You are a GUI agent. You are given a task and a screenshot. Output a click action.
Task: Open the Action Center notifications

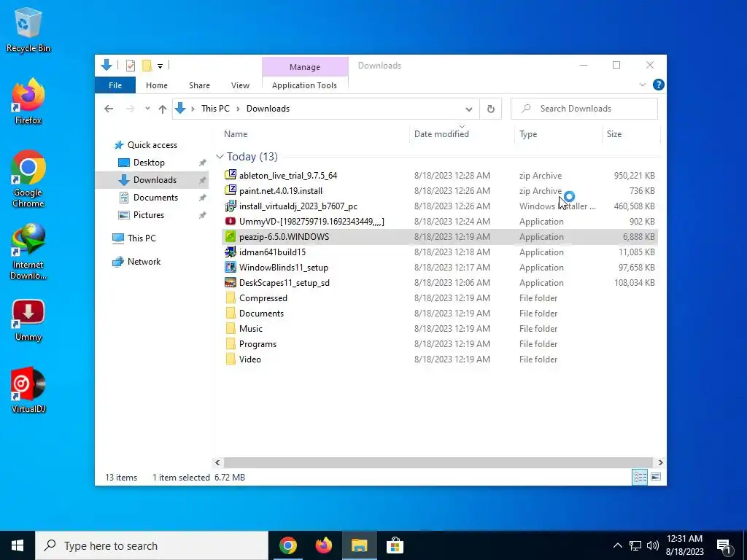click(724, 546)
